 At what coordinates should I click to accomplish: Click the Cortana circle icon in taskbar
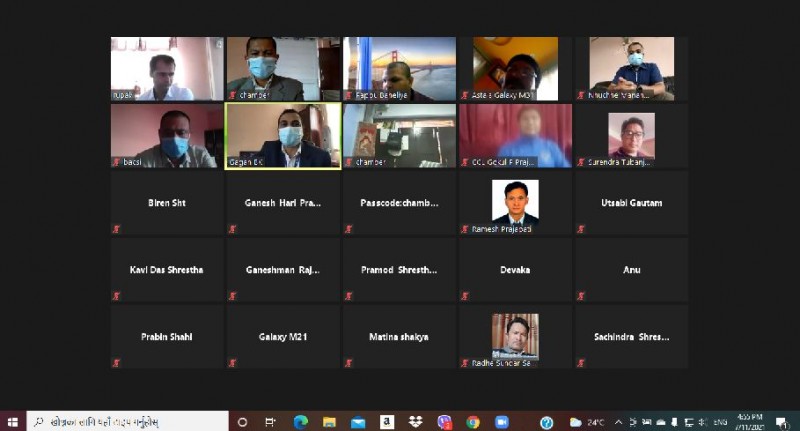coord(242,422)
